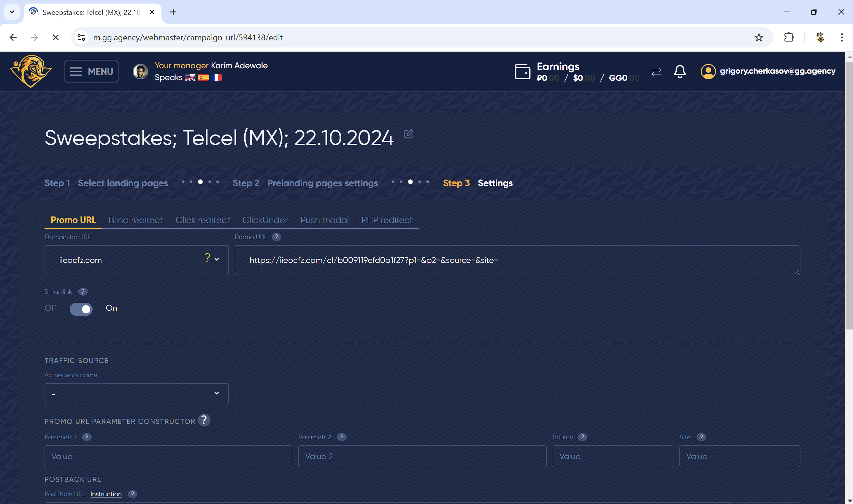Click the Site help icon
The height and width of the screenshot is (504, 853).
coord(701,437)
